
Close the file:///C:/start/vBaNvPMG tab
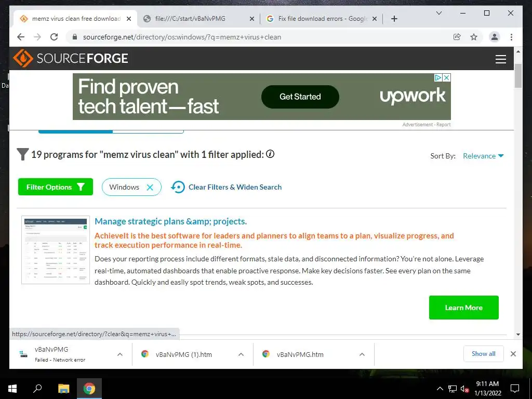[x=252, y=19]
